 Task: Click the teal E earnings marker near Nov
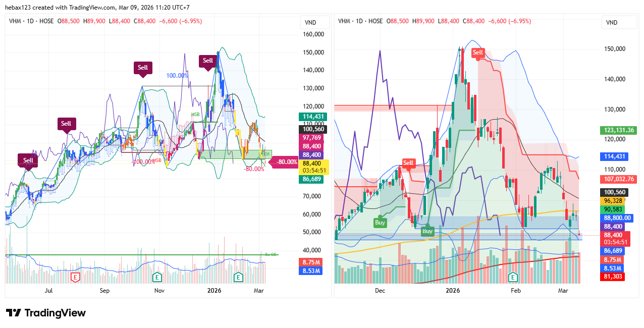coord(157,277)
